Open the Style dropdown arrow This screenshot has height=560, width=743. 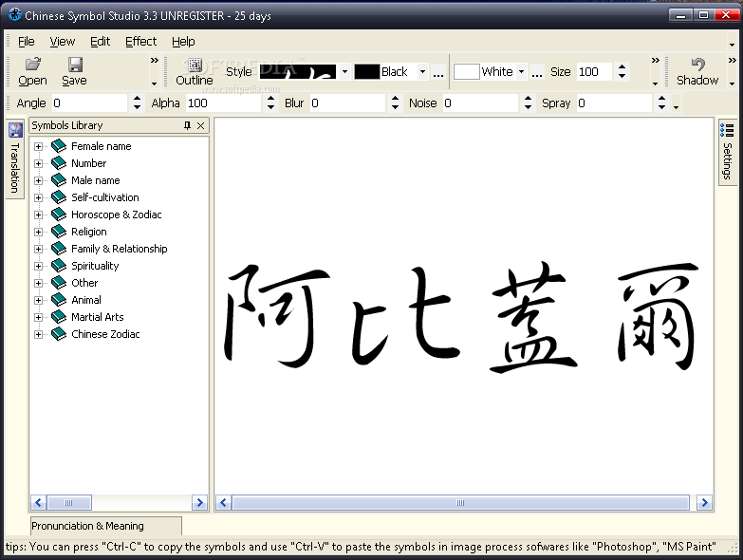[x=345, y=72]
